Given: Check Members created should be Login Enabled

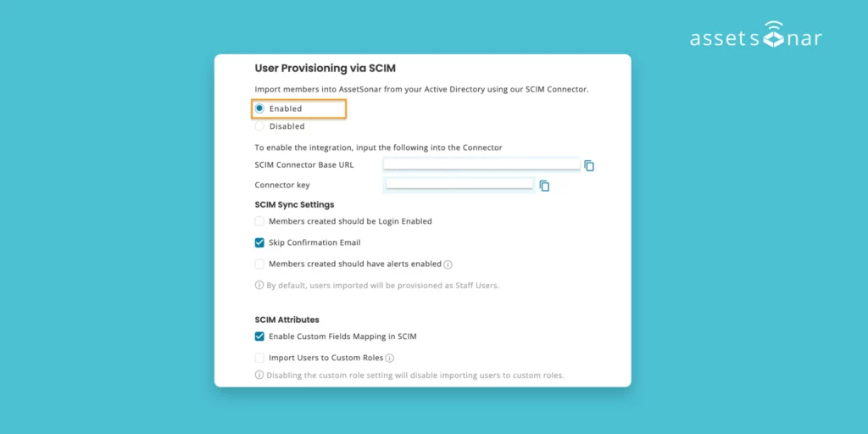Looking at the screenshot, I should tap(259, 221).
